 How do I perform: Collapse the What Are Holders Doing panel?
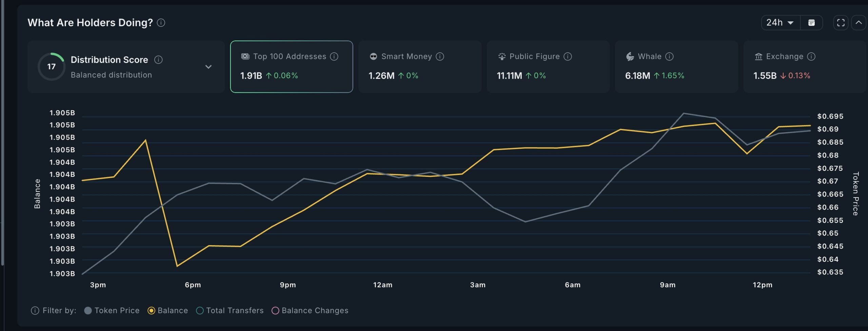(x=859, y=22)
